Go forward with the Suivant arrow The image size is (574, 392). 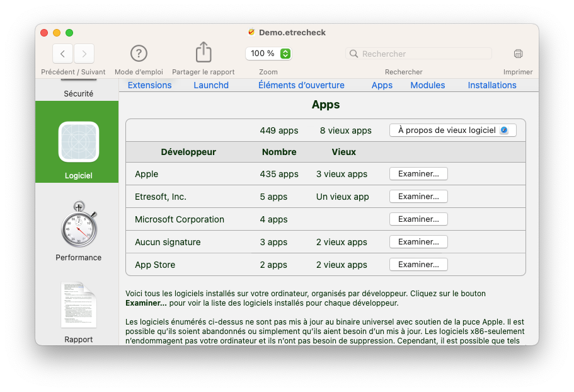coord(84,54)
